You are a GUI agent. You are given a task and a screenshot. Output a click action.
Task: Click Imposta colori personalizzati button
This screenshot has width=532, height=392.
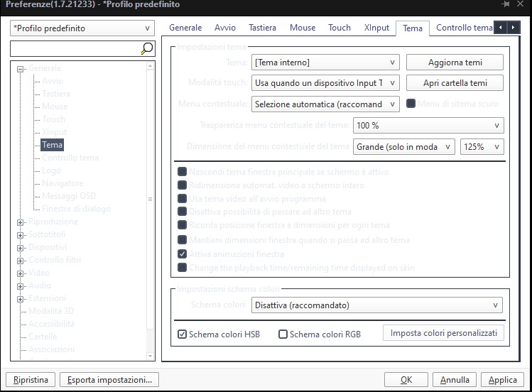[x=443, y=333]
